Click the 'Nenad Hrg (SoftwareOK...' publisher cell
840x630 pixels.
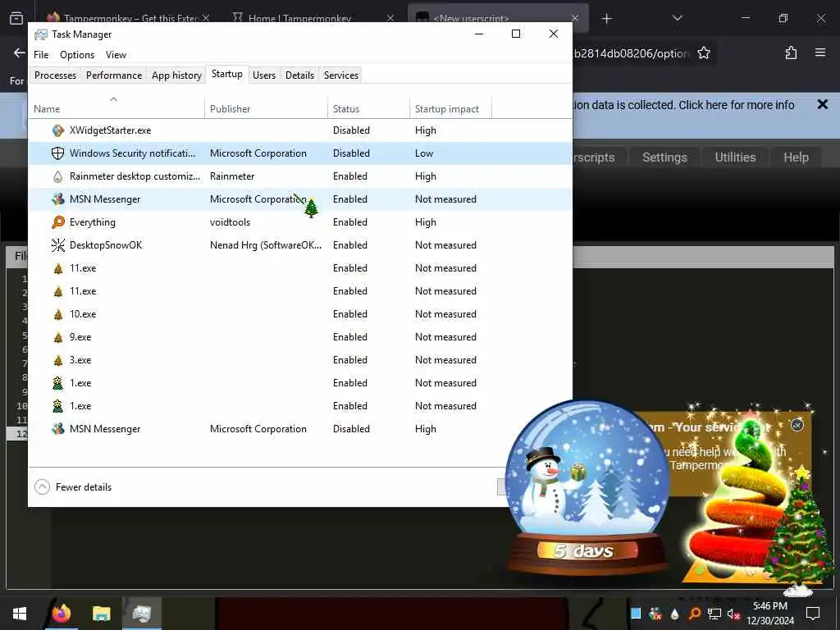point(266,245)
